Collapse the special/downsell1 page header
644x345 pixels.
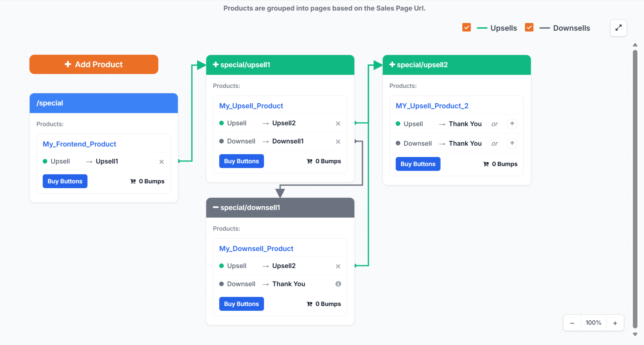216,207
